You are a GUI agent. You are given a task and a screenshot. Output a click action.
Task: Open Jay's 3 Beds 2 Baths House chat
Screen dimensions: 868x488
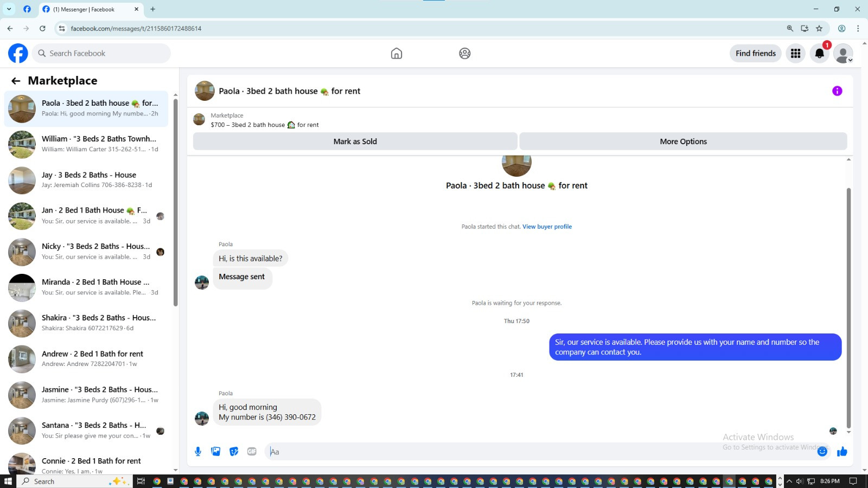(87, 180)
